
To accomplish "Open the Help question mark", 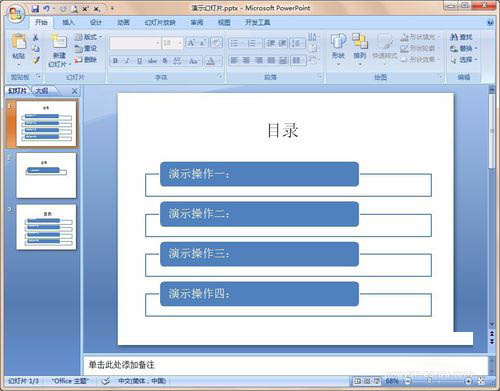I will (490, 23).
